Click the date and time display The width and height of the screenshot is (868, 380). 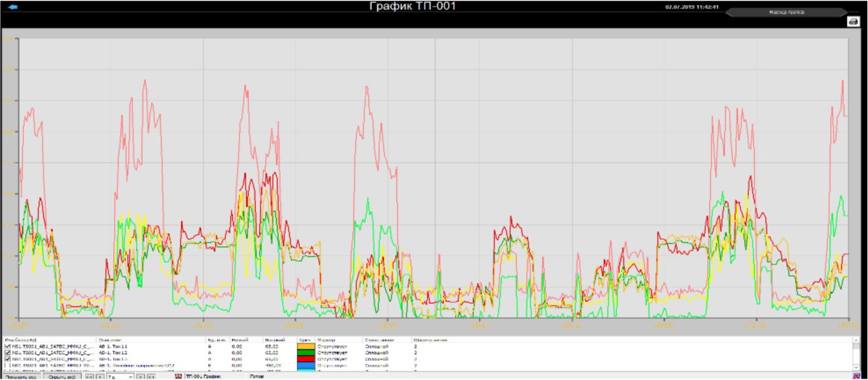[x=692, y=6]
